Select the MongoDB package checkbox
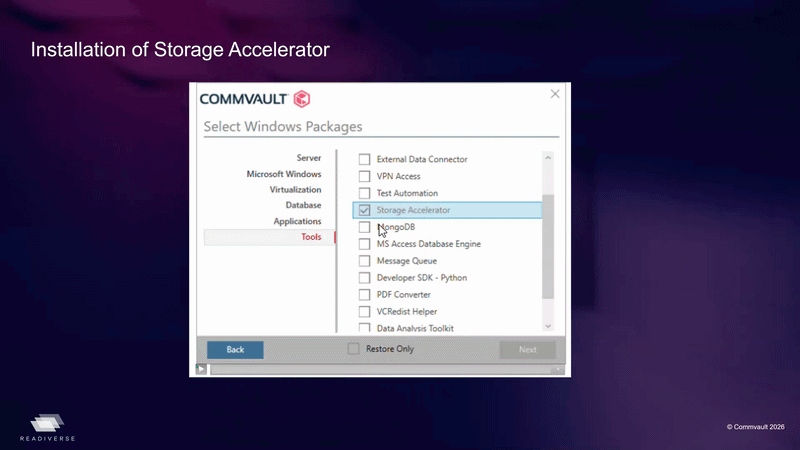The height and width of the screenshot is (450, 800). (x=364, y=227)
